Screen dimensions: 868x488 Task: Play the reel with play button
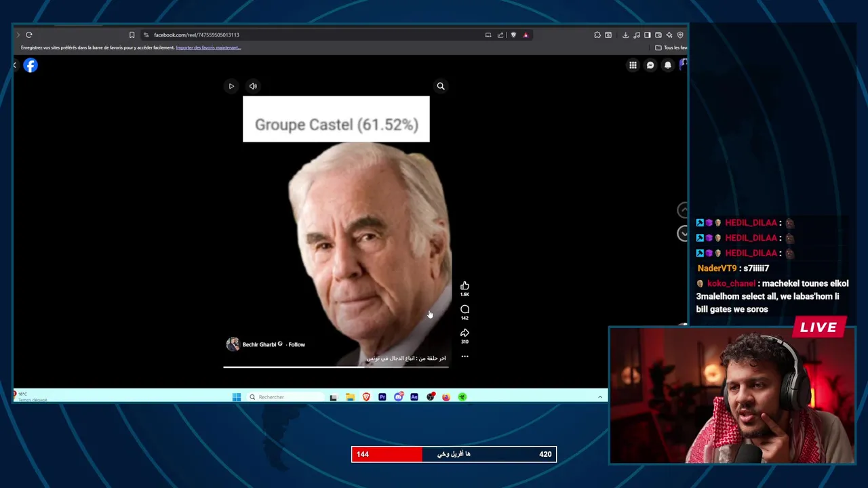pos(231,86)
